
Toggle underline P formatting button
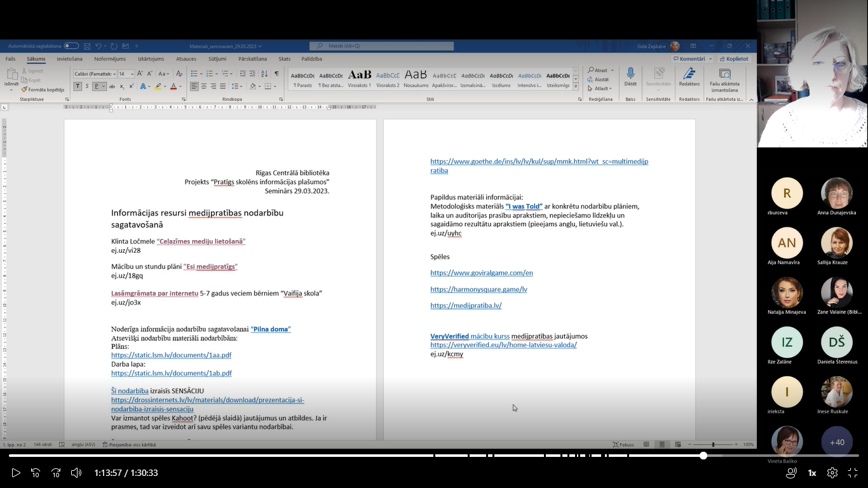click(97, 86)
